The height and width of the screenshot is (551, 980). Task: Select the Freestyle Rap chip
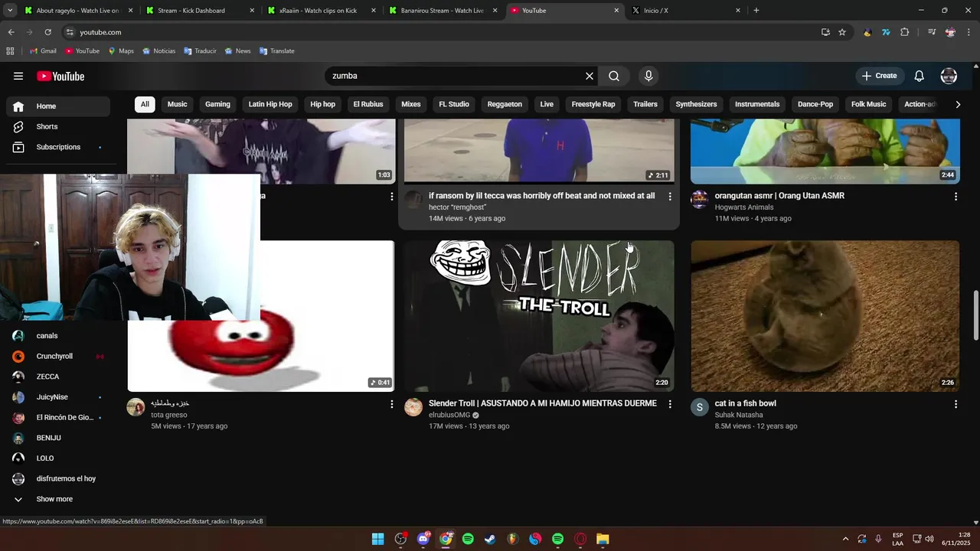[593, 104]
